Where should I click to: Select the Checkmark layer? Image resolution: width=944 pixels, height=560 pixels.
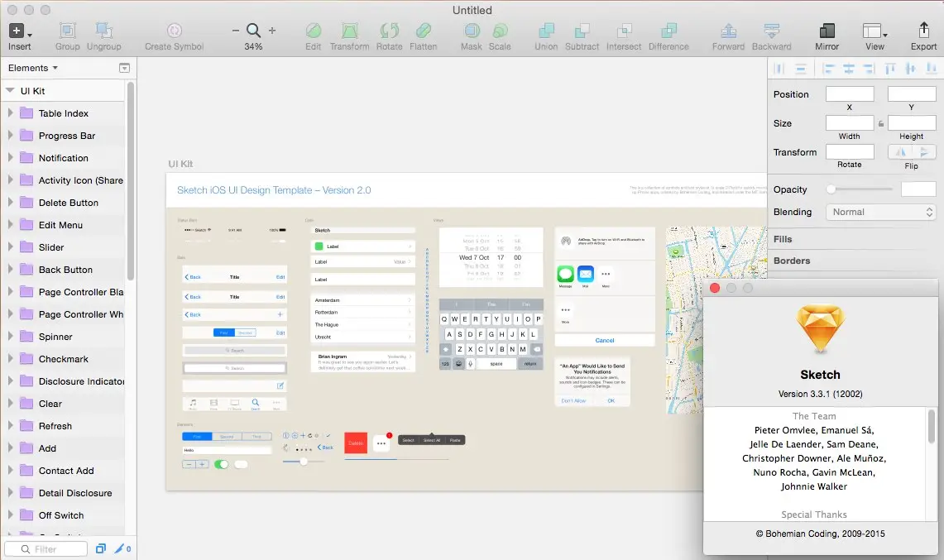pos(63,359)
